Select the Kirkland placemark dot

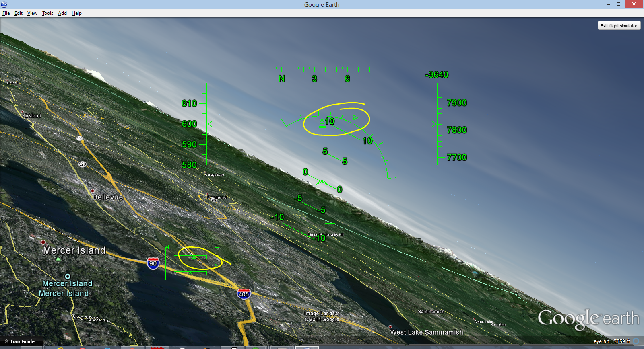coord(22,112)
